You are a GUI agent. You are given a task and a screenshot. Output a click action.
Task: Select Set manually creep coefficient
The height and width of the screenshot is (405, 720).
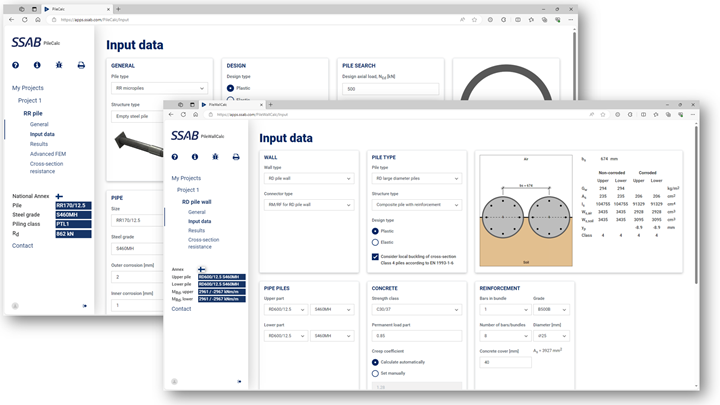click(375, 373)
